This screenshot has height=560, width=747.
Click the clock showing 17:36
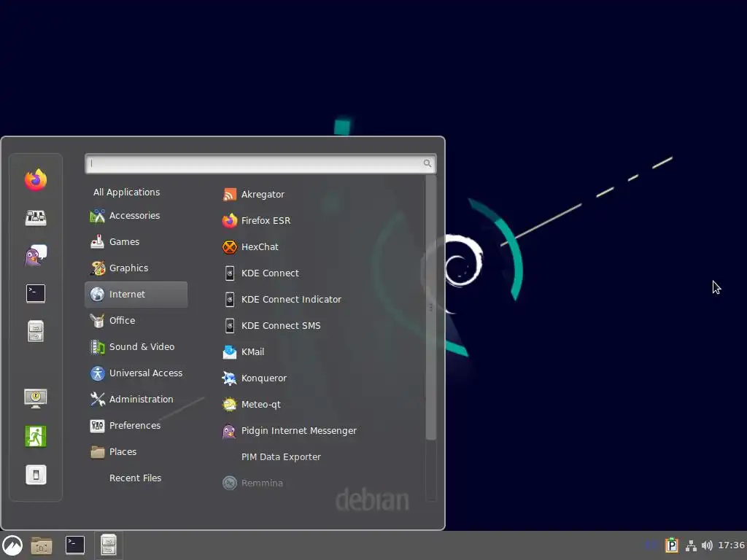(731, 545)
